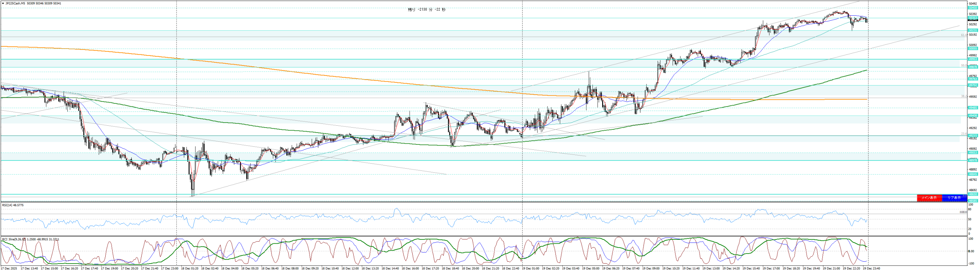
Task: Click the 50231 price level tag
Action: pos(972,30)
